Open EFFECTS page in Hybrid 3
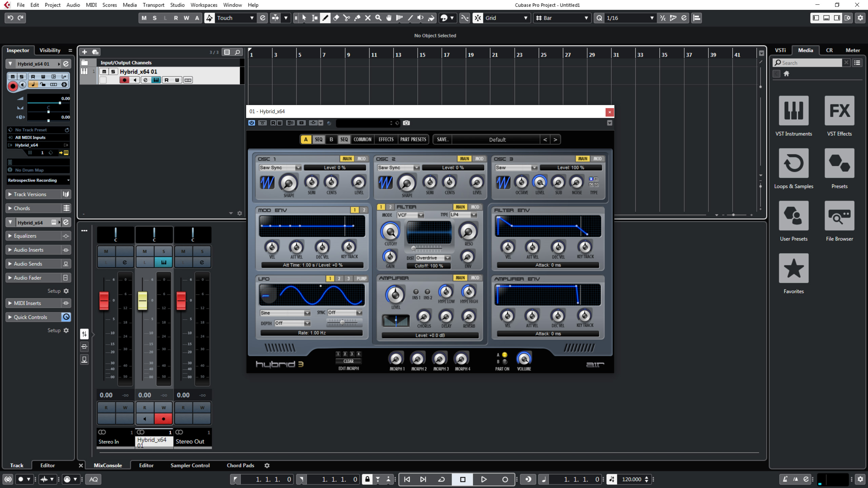Viewport: 868px width, 488px height. click(x=386, y=139)
